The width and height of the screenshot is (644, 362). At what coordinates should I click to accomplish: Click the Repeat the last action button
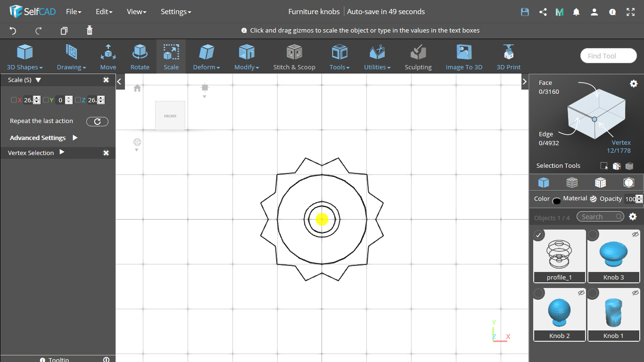click(97, 122)
